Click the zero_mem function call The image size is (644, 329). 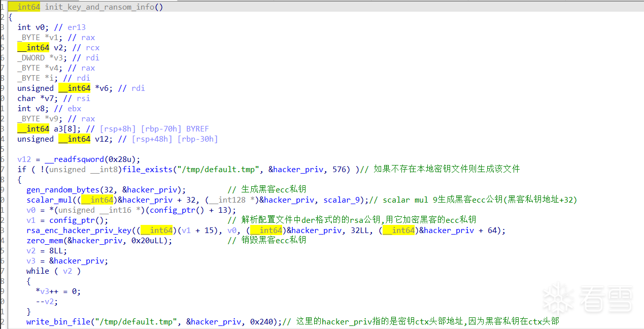click(x=45, y=241)
